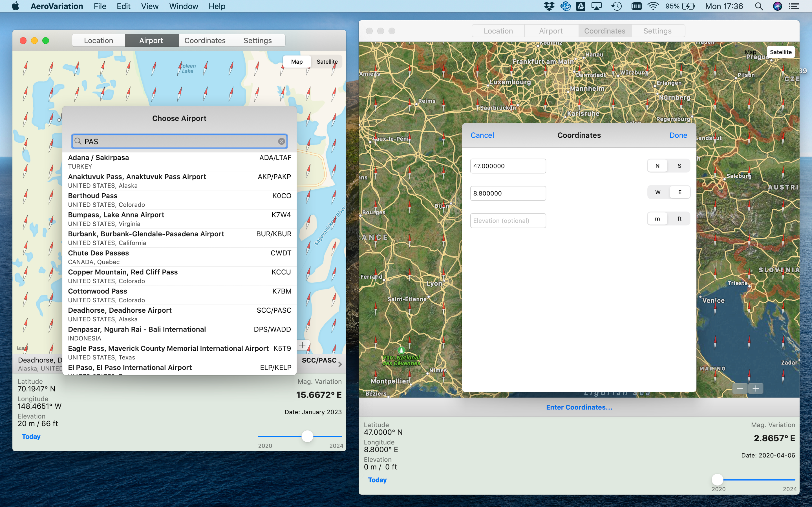Open Dropbox in the menu bar
This screenshot has height=507, width=812.
549,6
